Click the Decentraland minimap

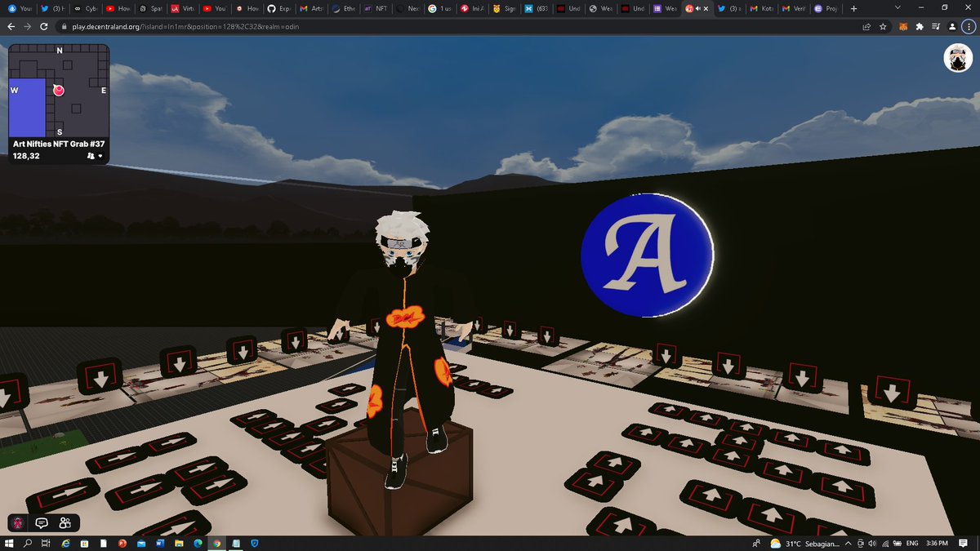pos(59,90)
